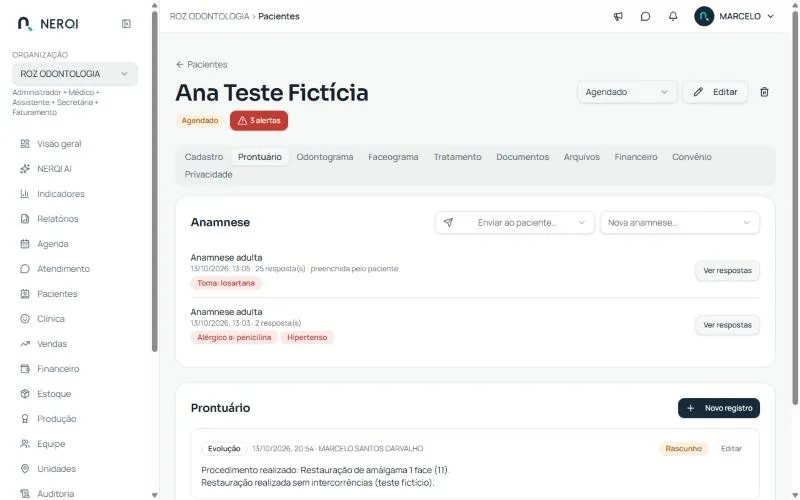Click the sidebar scroll down arrow

coord(155,495)
